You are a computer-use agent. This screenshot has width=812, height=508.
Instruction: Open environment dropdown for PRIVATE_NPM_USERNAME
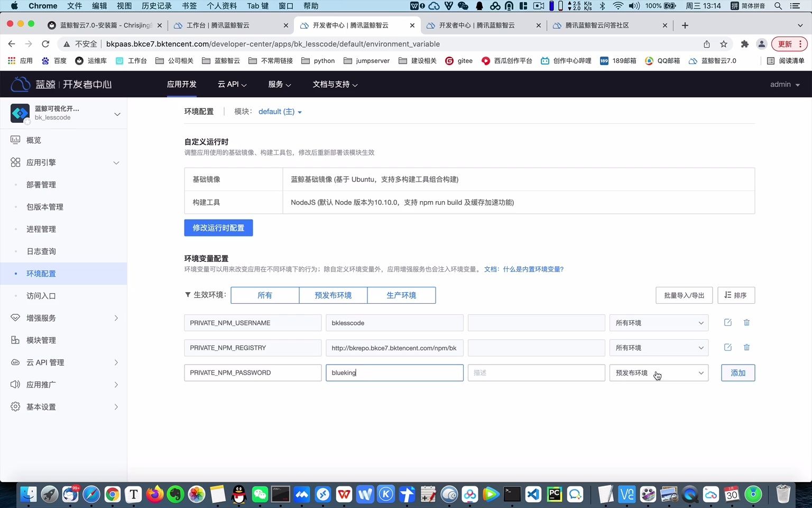pos(659,323)
